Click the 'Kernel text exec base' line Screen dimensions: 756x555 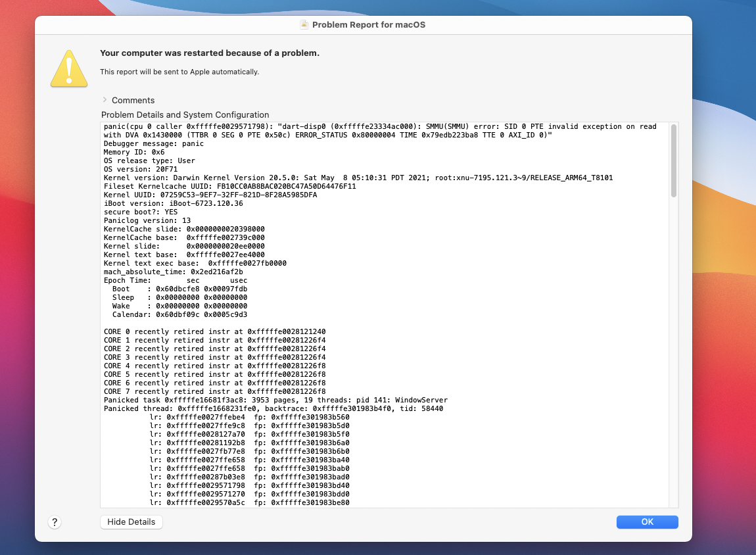[195, 263]
